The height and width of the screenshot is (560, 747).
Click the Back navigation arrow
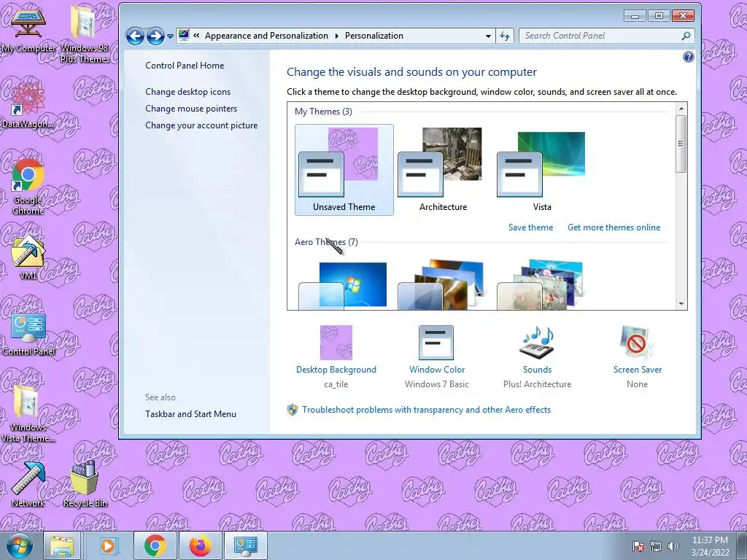click(135, 36)
